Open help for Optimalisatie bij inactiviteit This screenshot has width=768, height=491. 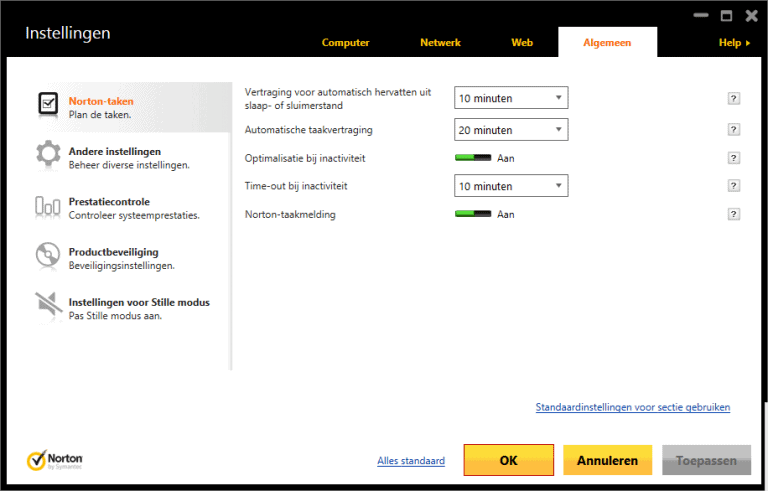(733, 158)
